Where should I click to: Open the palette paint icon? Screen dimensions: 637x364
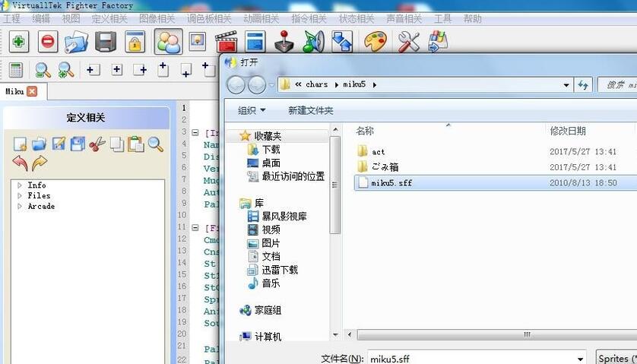click(375, 42)
